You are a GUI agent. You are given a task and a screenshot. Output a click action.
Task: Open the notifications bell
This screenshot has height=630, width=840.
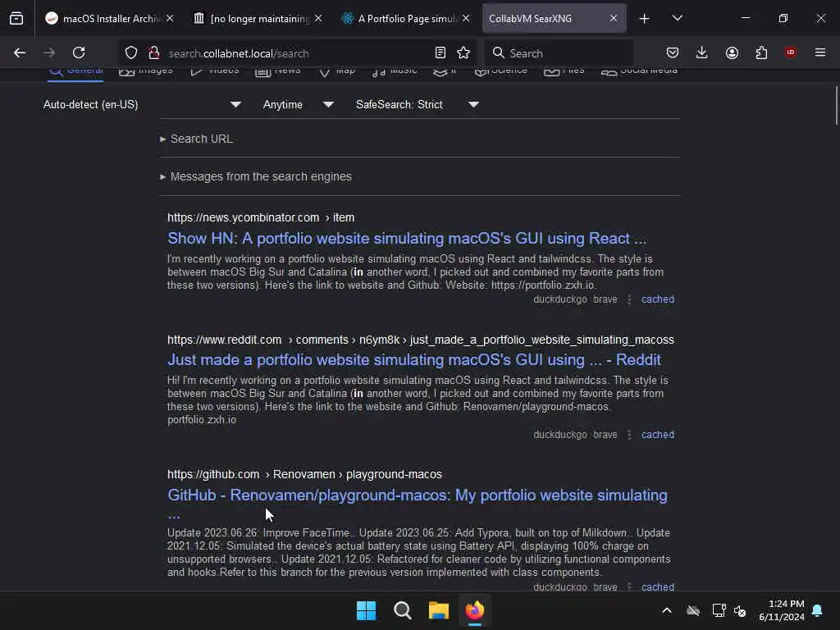[x=818, y=610]
